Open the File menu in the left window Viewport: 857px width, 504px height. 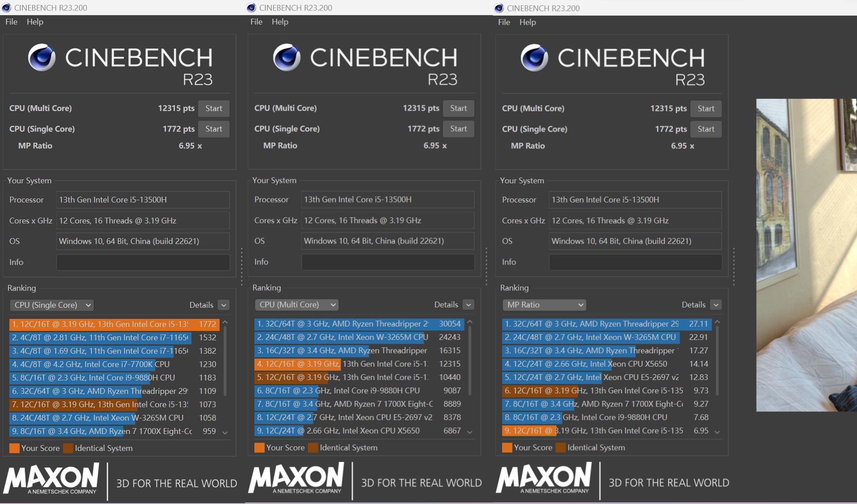pyautogui.click(x=11, y=21)
